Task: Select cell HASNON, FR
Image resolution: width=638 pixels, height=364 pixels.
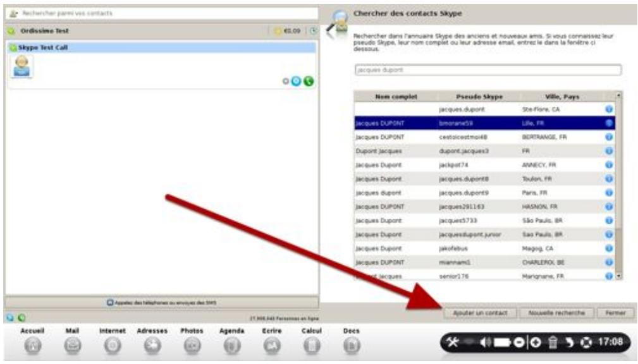Action: [540, 207]
